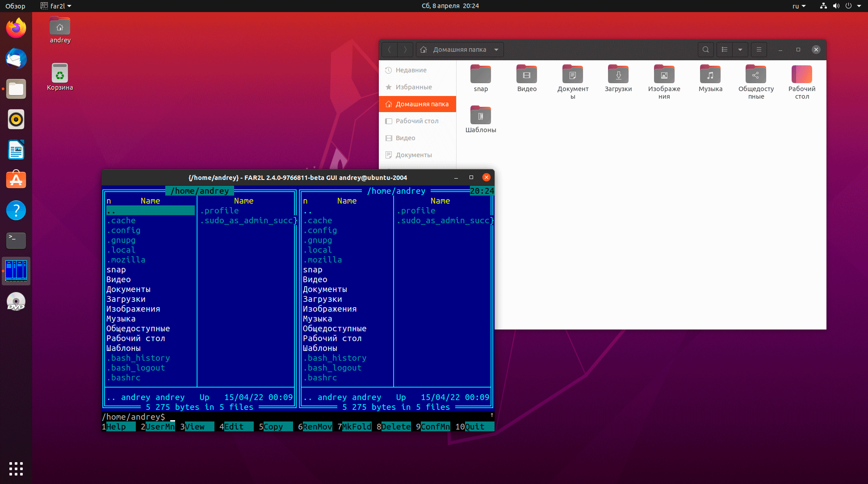Click the search icon in file manager
The width and height of the screenshot is (868, 484).
click(x=705, y=50)
